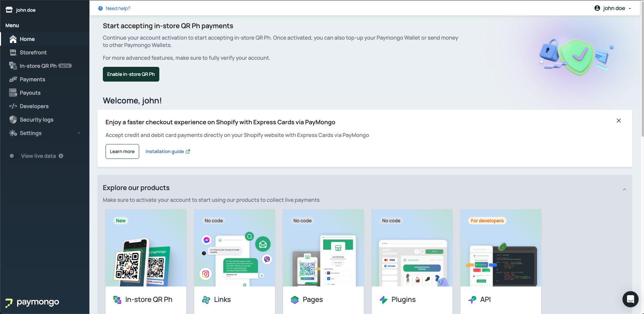Click the Payments icon in sidebar
This screenshot has width=644, height=314.
[13, 79]
